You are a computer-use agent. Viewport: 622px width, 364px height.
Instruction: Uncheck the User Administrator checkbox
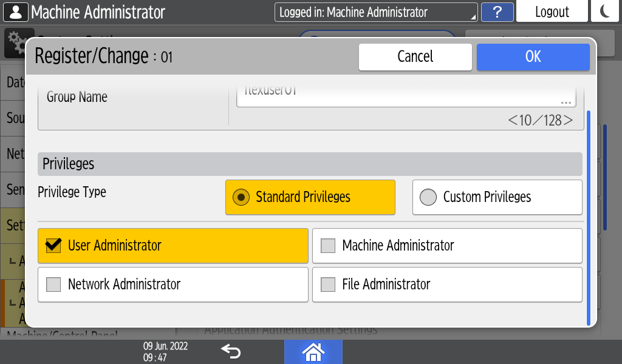tap(54, 246)
